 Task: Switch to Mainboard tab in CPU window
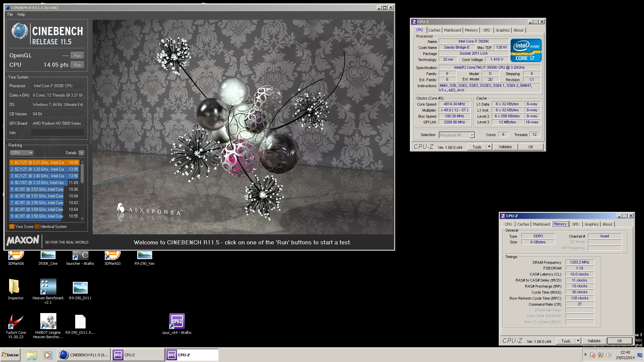pyautogui.click(x=452, y=30)
